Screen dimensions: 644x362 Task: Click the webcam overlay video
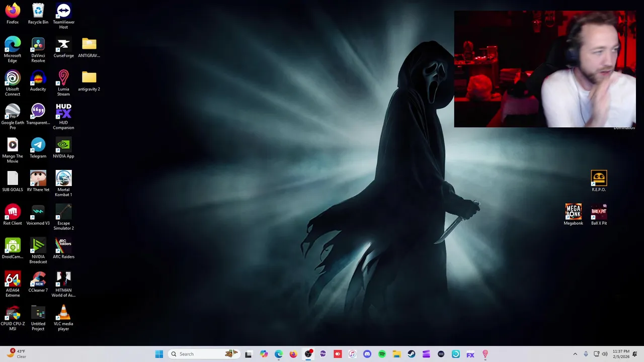pos(545,69)
